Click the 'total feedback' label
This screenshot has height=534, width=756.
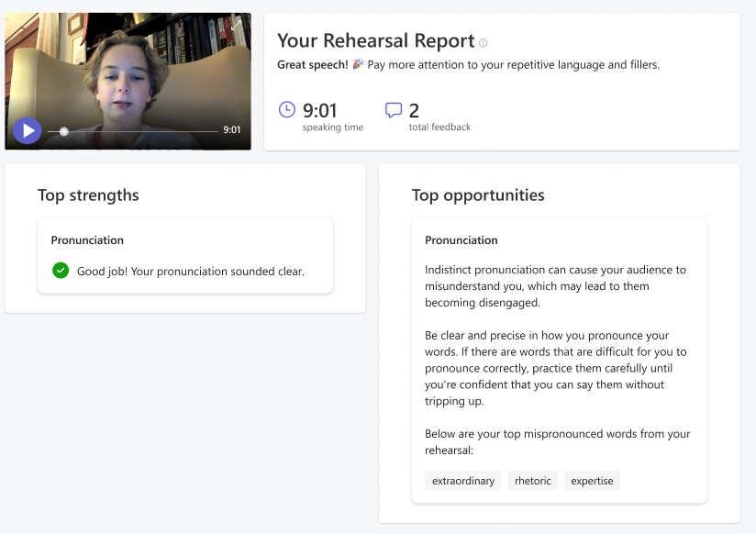tap(439, 127)
